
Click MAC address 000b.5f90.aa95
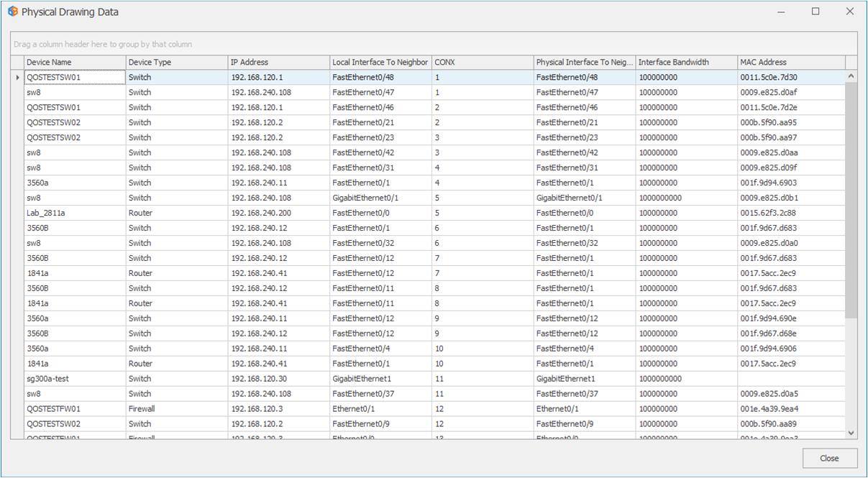[x=792, y=122]
